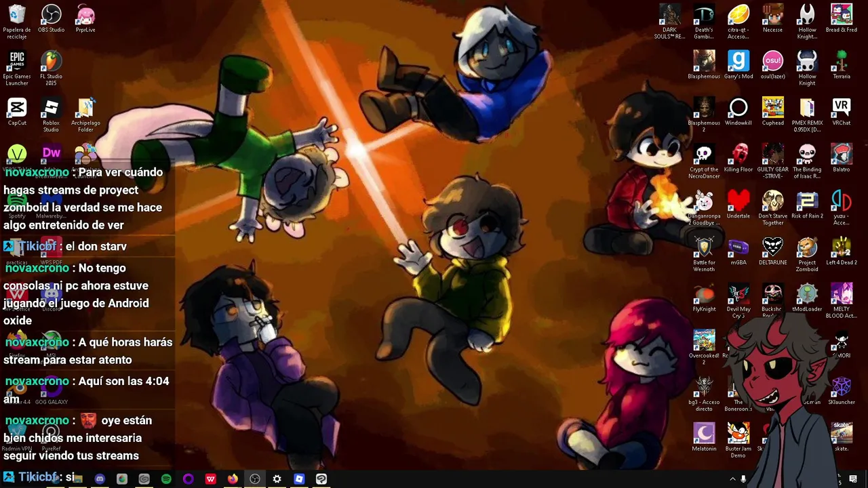Open Settings gear in the taskbar
Image resolution: width=868 pixels, height=488 pixels.
[277, 479]
